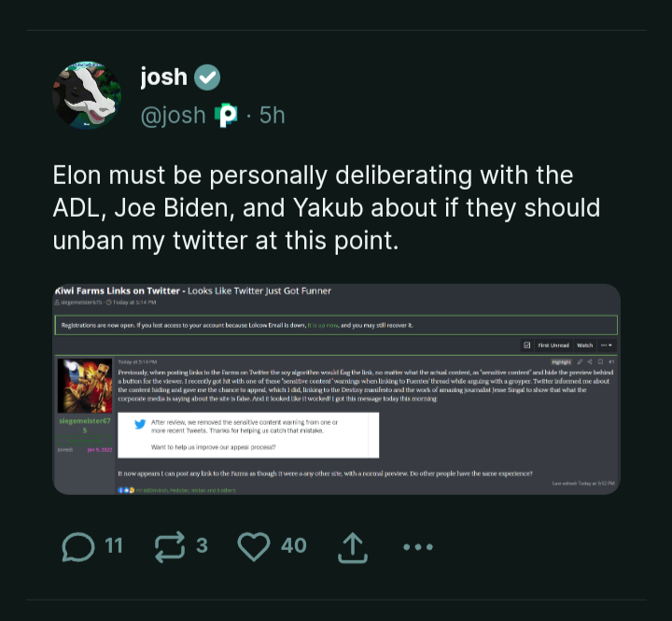This screenshot has width=672, height=621.
Task: Click the share upload icon
Action: 353,547
